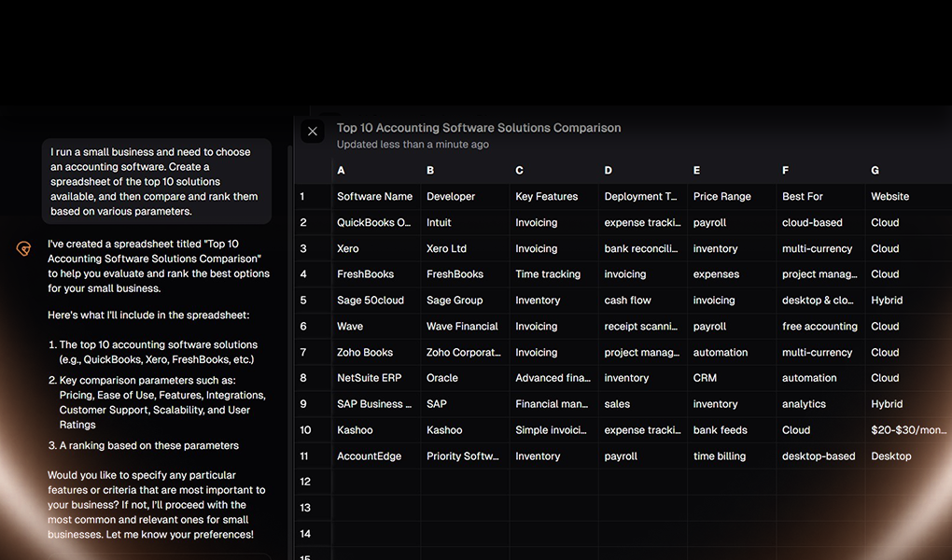This screenshot has height=560, width=952.
Task: Select column C header
Action: pos(554,171)
